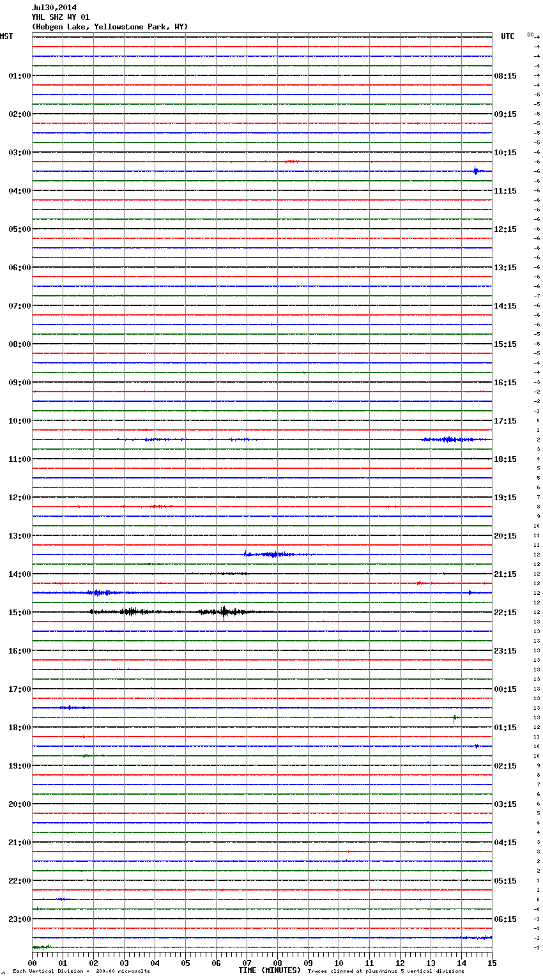Select the 12:00 MST time label
The height and width of the screenshot is (980, 543).
(x=20, y=498)
